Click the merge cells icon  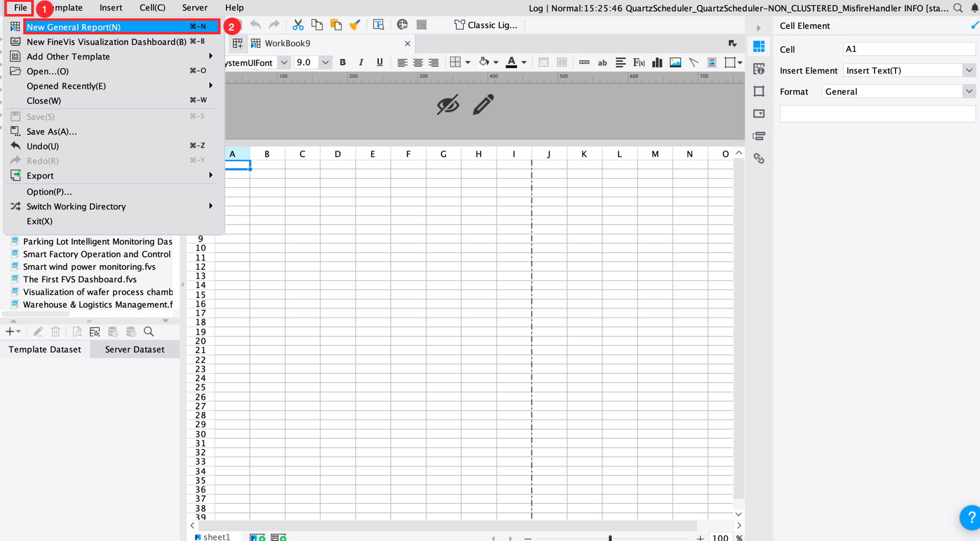(543, 62)
